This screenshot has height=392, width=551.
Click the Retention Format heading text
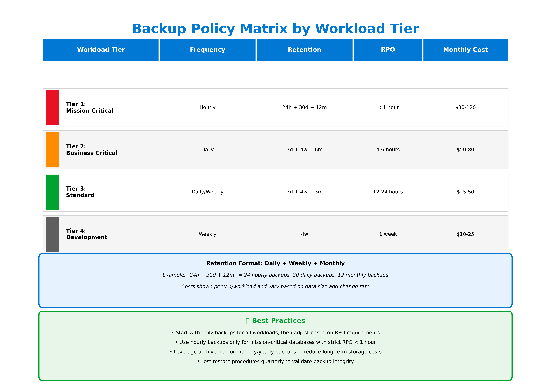[275, 263]
